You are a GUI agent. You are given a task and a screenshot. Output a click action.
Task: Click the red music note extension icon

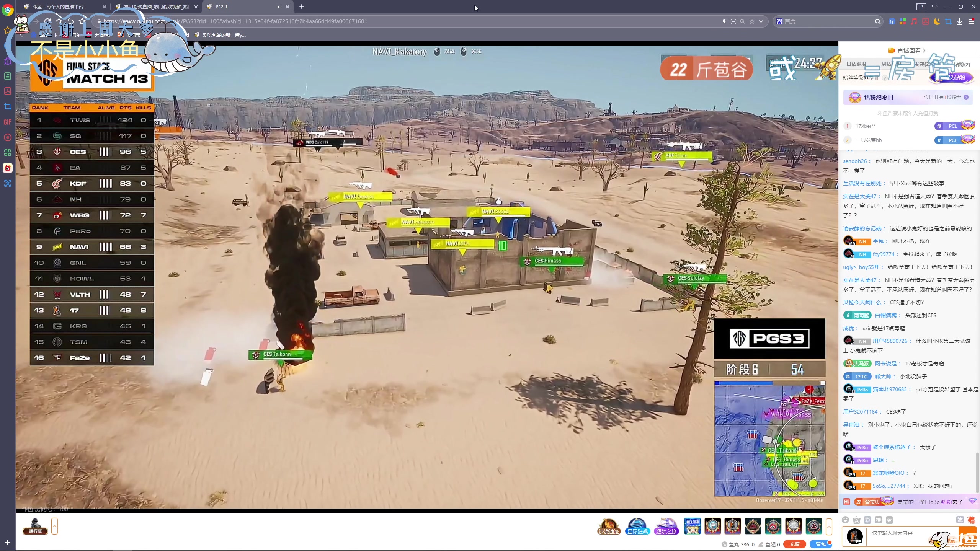tap(914, 21)
